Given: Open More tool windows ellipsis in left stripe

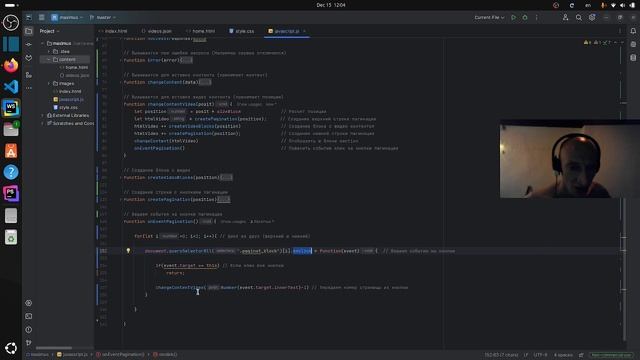Looking at the screenshot, I should pos(29,88).
